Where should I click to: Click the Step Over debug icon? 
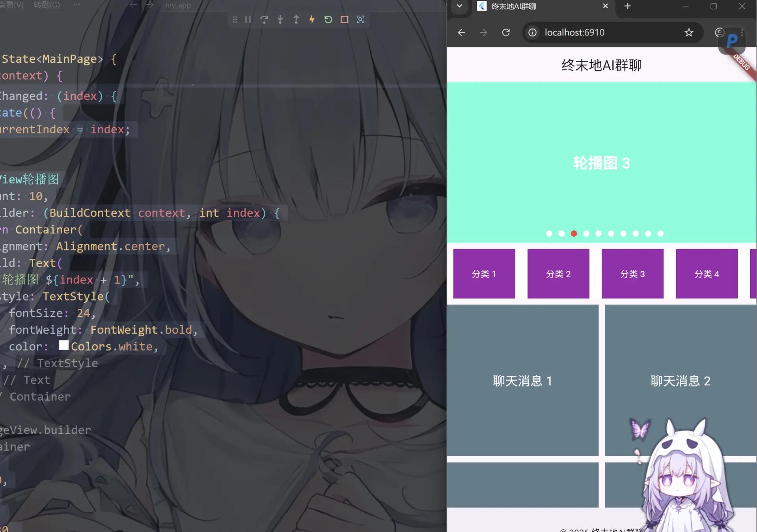click(264, 19)
